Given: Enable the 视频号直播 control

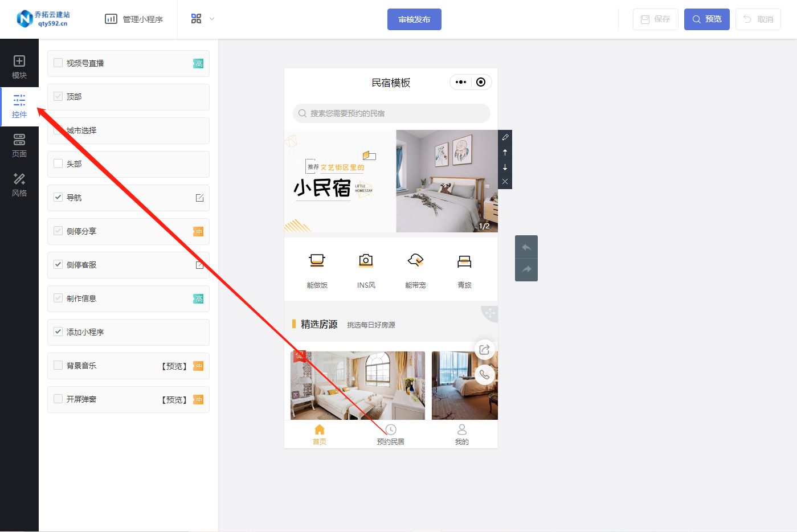Looking at the screenshot, I should (58, 63).
